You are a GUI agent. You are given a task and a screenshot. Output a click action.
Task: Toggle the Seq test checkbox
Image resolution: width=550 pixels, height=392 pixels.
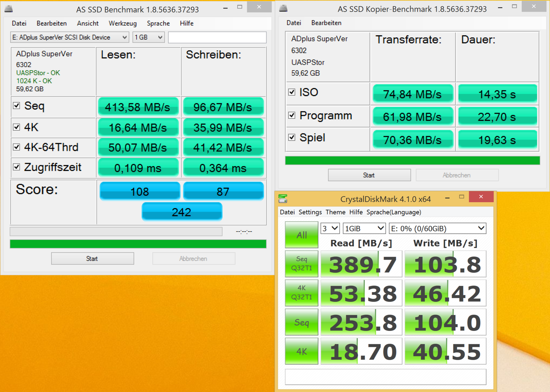tap(17, 106)
